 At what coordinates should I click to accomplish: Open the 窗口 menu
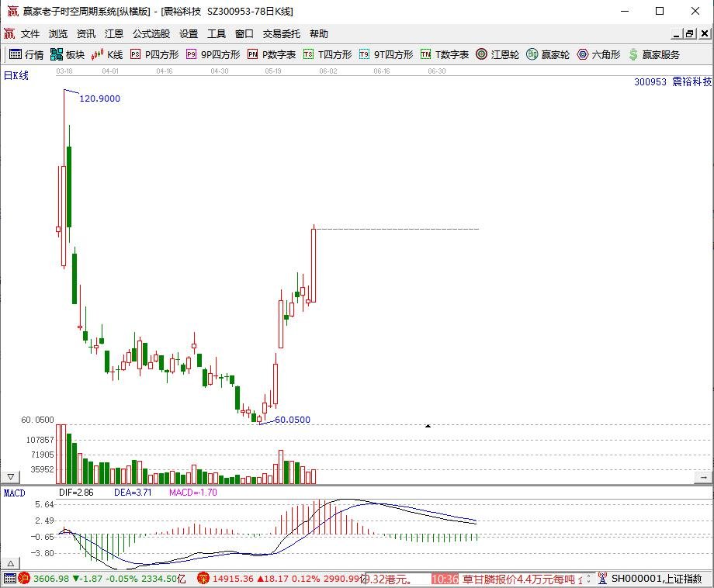tap(244, 33)
